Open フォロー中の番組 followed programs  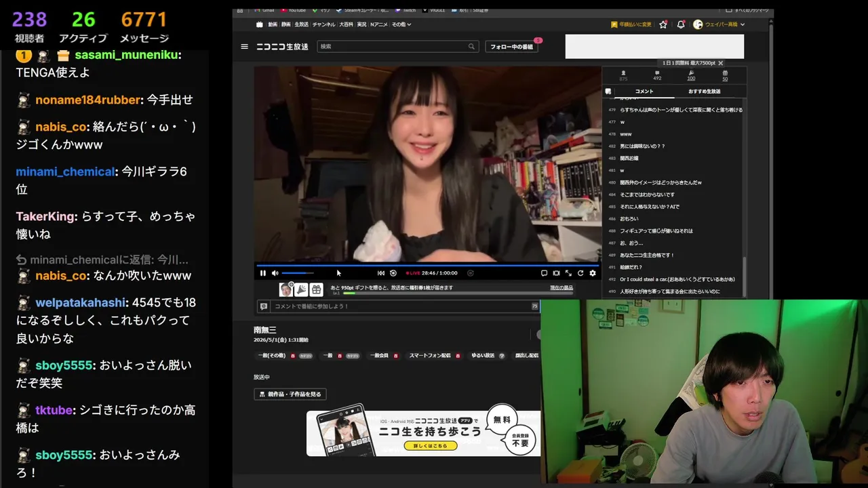512,47
